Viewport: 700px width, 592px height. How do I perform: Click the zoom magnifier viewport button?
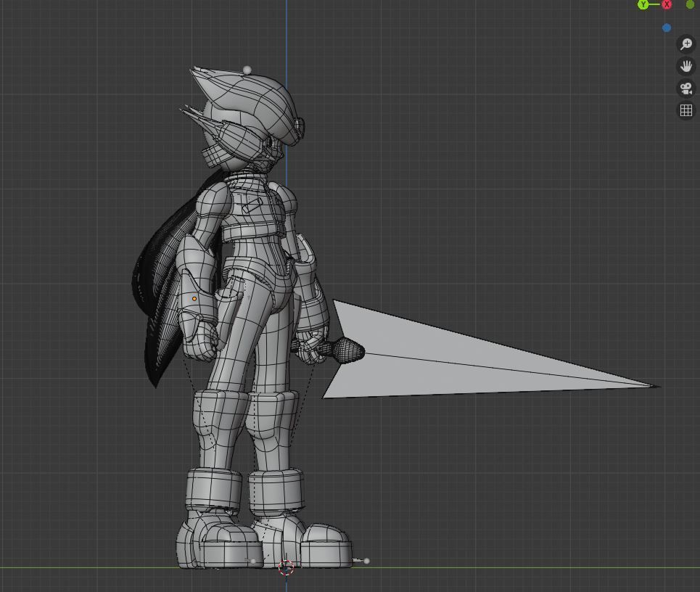[686, 44]
